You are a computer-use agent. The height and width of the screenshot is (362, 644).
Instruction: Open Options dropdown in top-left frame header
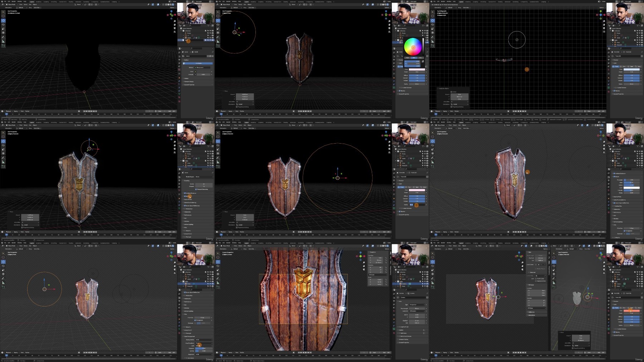pyautogui.click(x=172, y=8)
